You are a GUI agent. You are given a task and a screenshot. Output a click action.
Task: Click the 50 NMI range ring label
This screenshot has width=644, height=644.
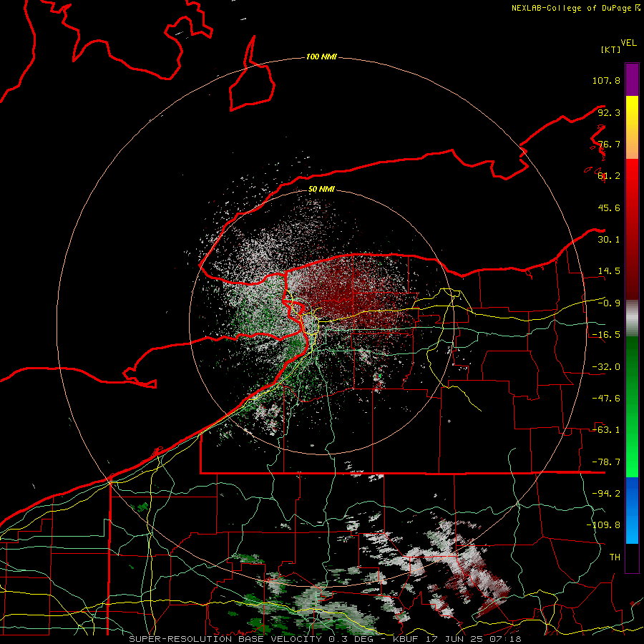coord(321,189)
